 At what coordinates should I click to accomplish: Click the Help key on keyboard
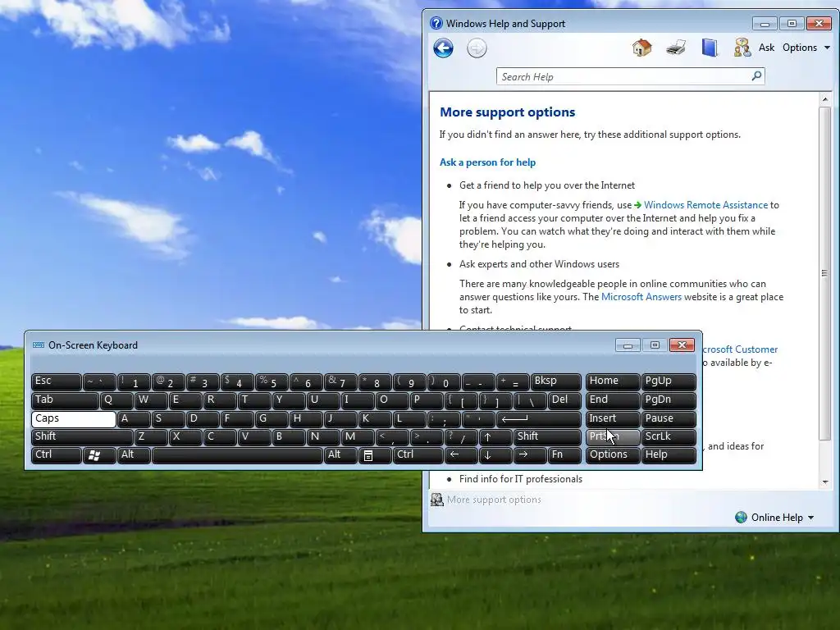click(x=669, y=455)
